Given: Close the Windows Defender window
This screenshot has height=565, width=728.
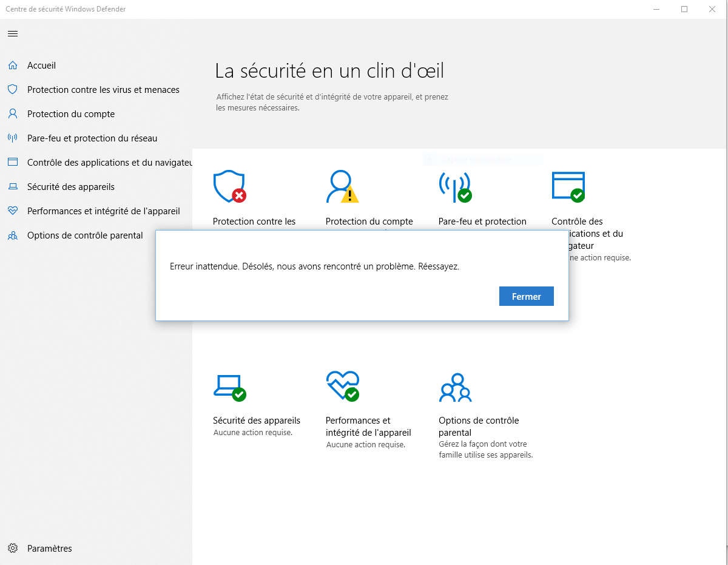Looking at the screenshot, I should point(712,9).
